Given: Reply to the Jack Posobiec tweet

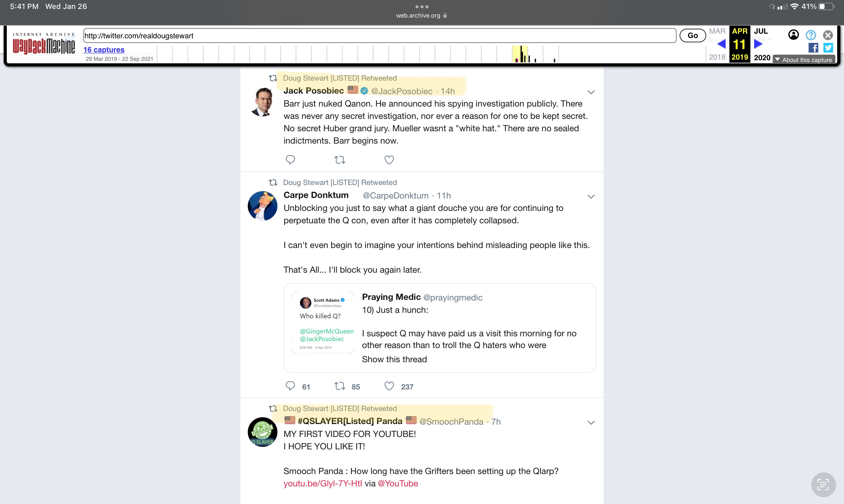Looking at the screenshot, I should coord(290,160).
